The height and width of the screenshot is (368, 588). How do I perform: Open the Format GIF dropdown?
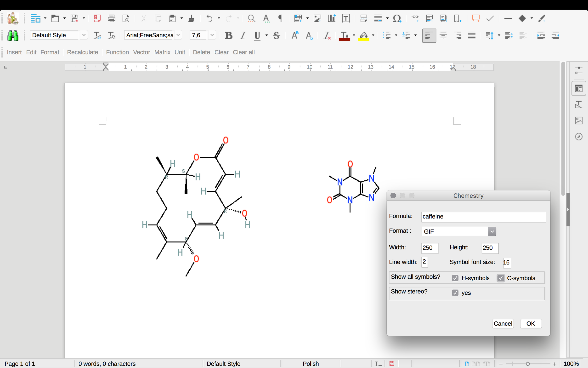[x=459, y=232]
